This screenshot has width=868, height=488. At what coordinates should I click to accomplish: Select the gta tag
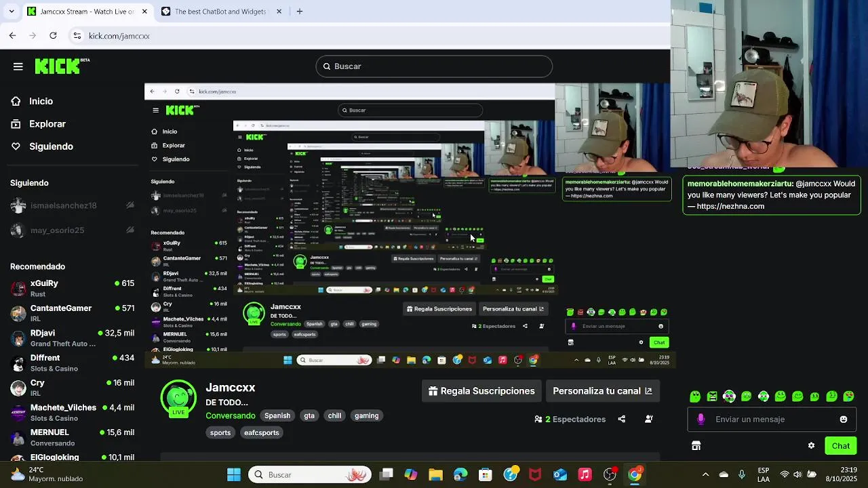click(x=309, y=415)
